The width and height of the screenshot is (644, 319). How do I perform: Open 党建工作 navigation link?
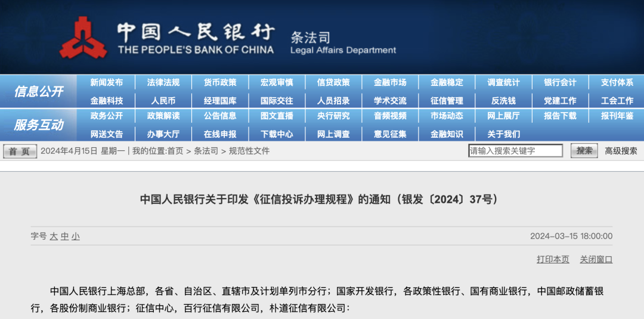click(560, 101)
